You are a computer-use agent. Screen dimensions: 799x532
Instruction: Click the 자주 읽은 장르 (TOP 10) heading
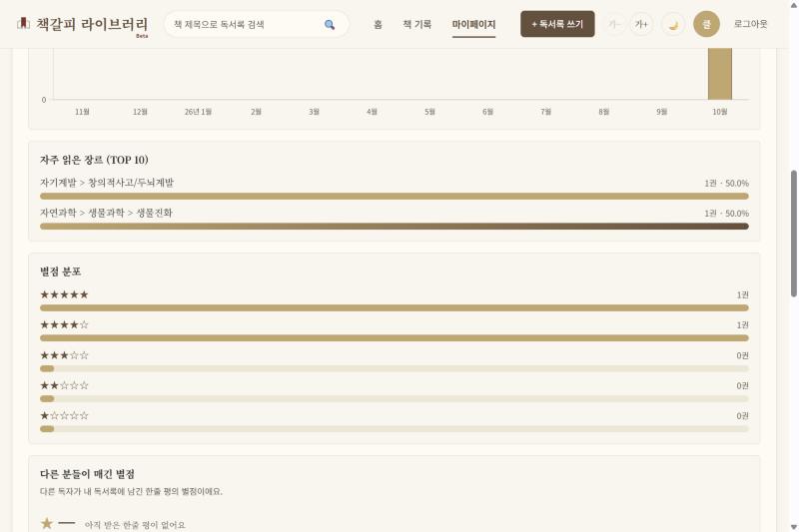tap(94, 160)
